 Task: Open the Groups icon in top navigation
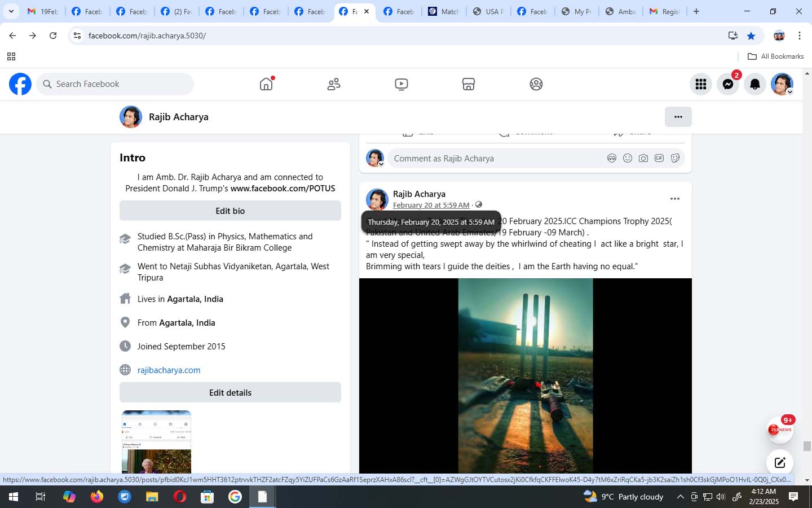pyautogui.click(x=536, y=84)
